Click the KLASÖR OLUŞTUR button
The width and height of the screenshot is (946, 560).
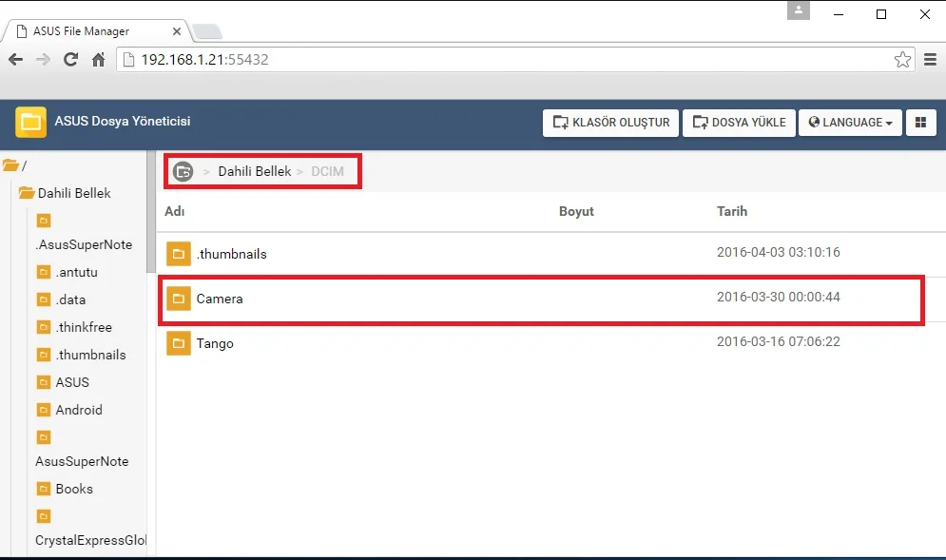click(x=611, y=123)
